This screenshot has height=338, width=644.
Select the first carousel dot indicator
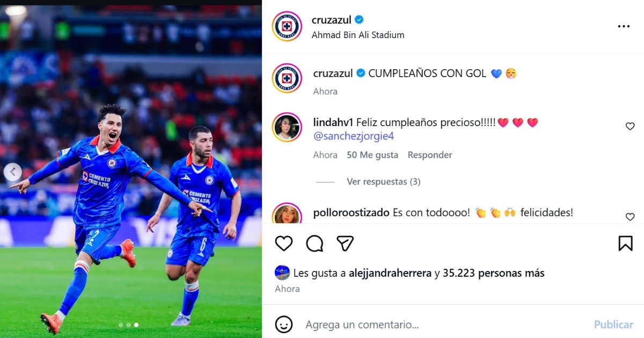[x=121, y=325]
